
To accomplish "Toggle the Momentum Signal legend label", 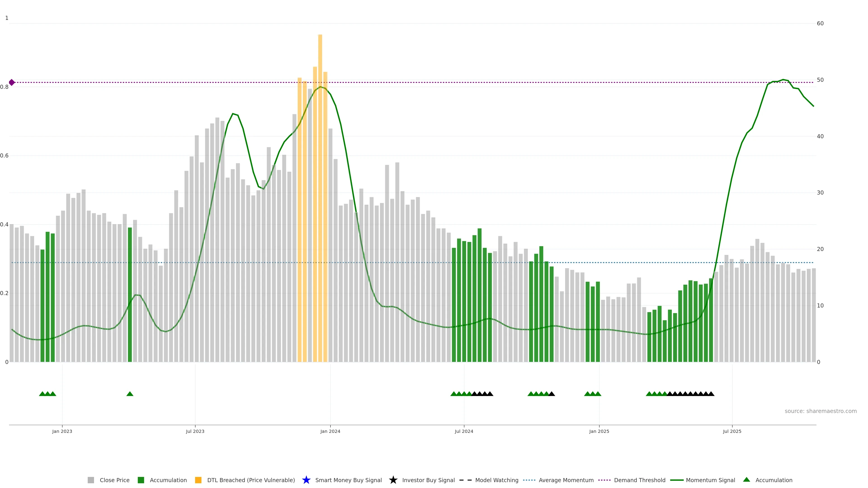I will 710,480.
